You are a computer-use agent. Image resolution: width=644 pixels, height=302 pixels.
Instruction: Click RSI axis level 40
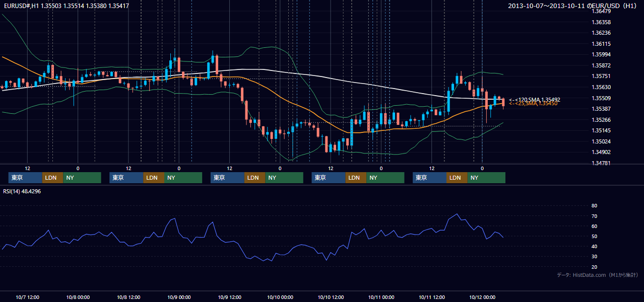594,246
